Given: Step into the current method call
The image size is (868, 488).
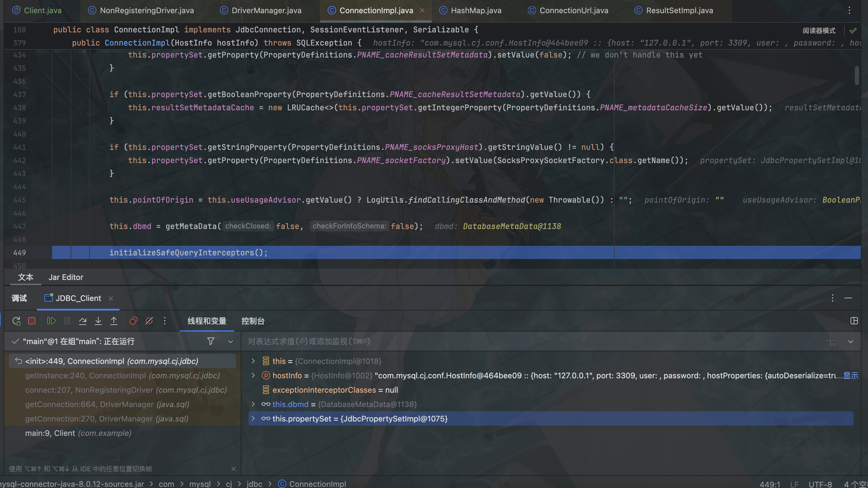Looking at the screenshot, I should click(x=98, y=321).
